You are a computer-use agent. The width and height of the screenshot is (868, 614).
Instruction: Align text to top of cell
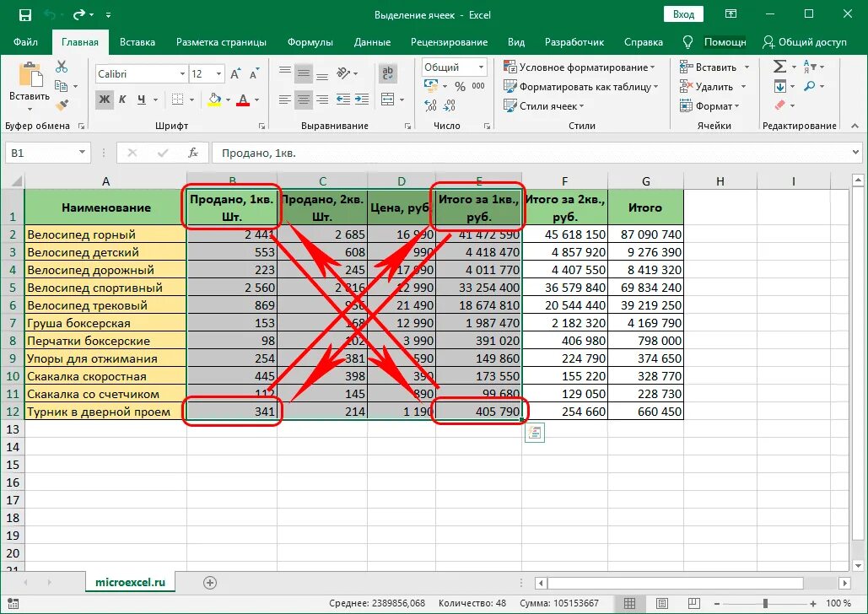(x=285, y=73)
